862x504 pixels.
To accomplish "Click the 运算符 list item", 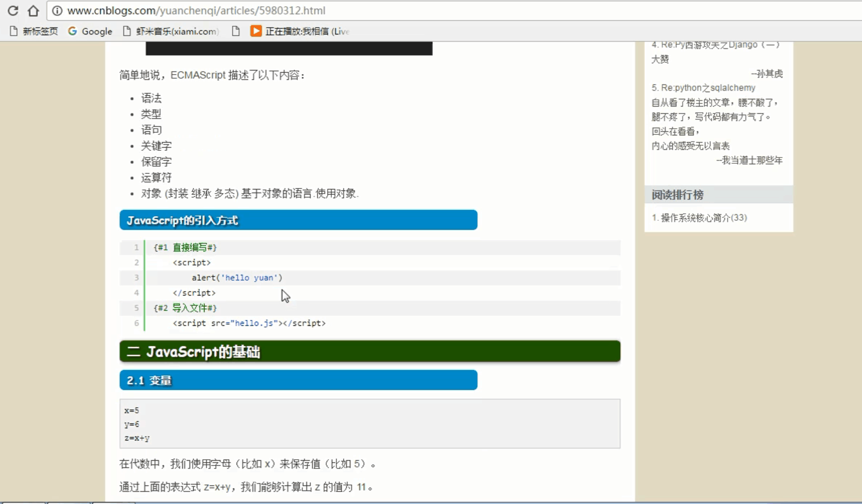I will coord(156,178).
